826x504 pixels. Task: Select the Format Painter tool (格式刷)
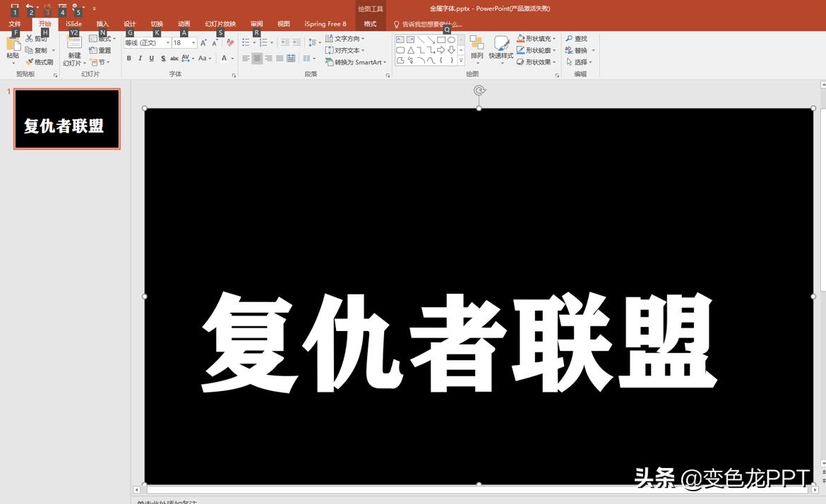pyautogui.click(x=40, y=62)
